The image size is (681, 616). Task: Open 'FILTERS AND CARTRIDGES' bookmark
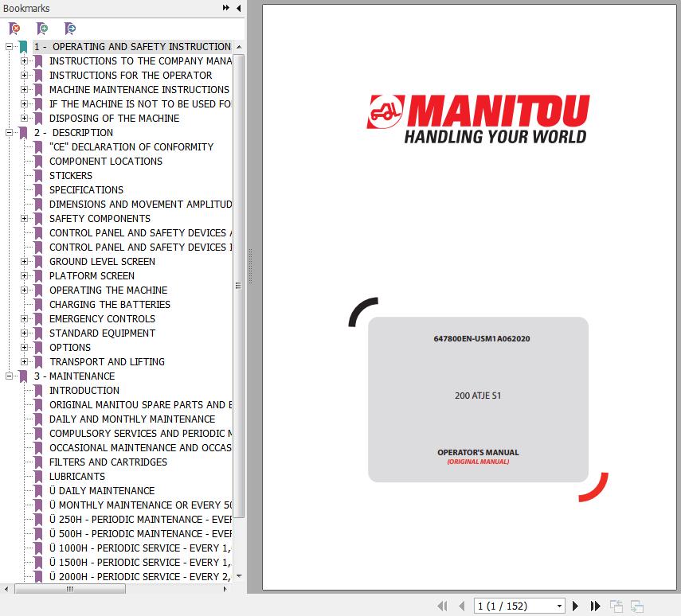[108, 462]
